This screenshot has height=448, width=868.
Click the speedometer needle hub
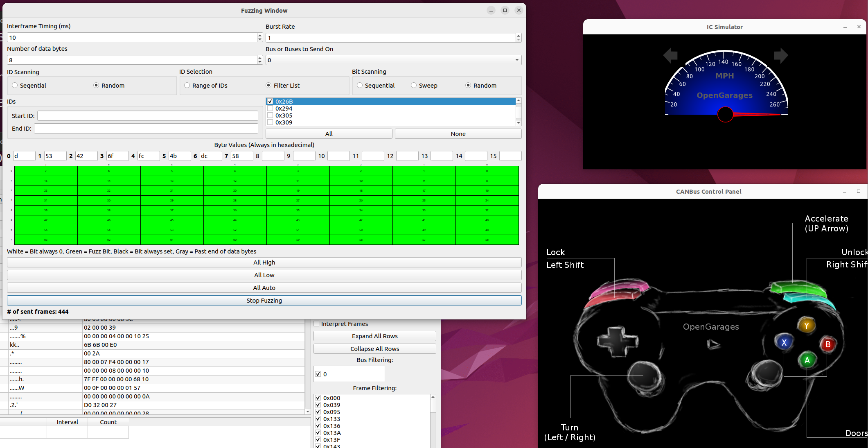(x=725, y=114)
